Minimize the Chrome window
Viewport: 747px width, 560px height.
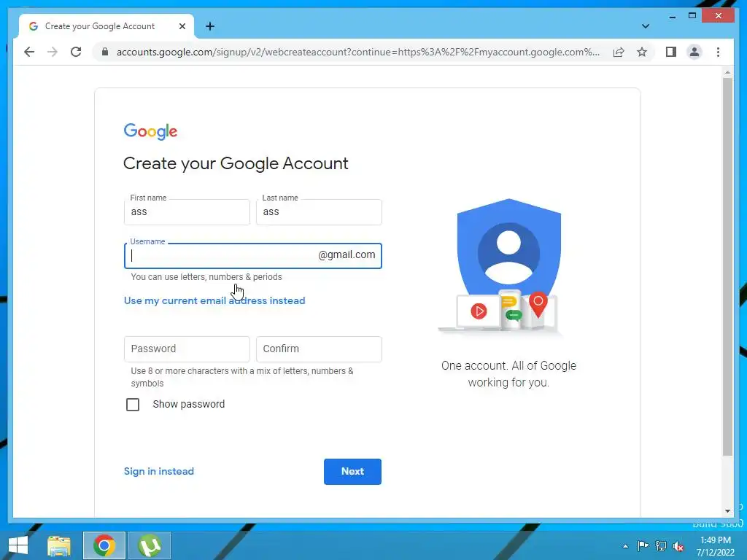click(672, 16)
